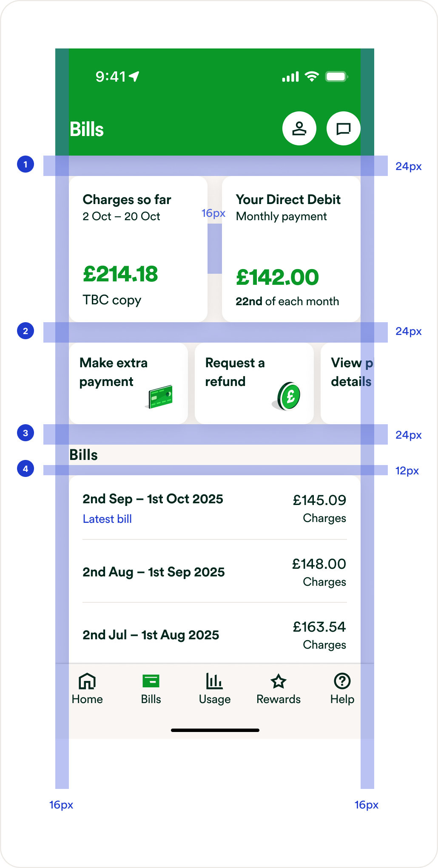Tap the green credit card illustration
The image size is (438, 868).
tap(160, 397)
